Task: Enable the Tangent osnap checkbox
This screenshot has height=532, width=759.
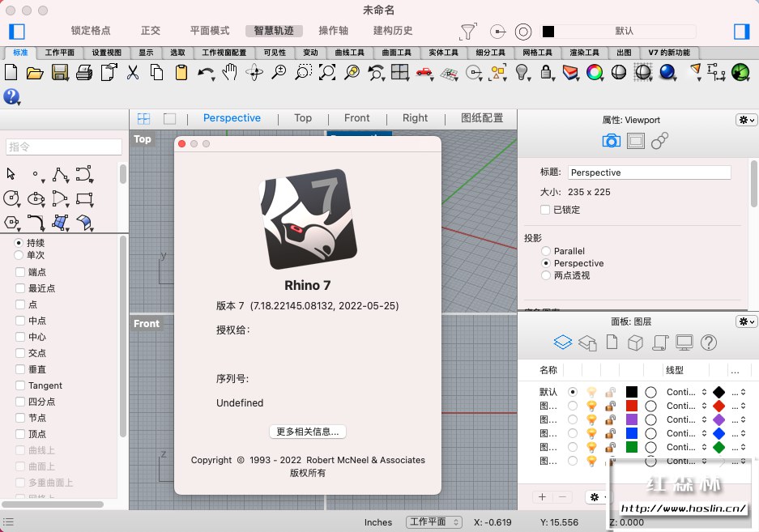Action: (20, 385)
